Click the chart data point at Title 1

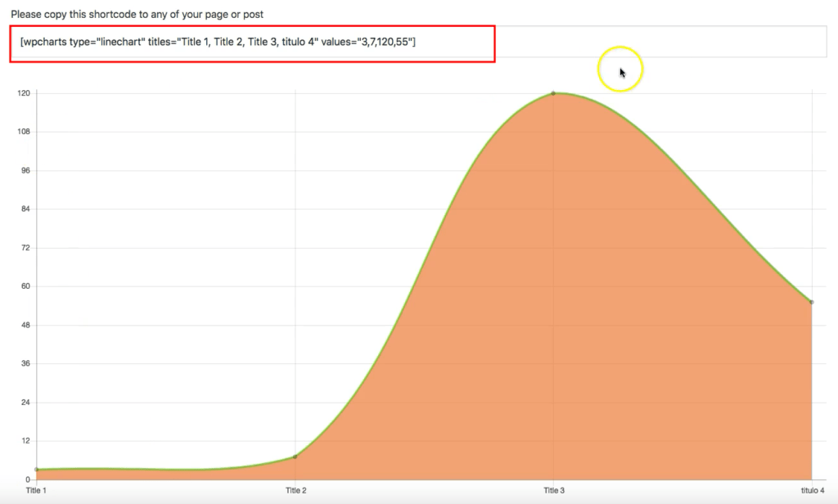pyautogui.click(x=37, y=470)
